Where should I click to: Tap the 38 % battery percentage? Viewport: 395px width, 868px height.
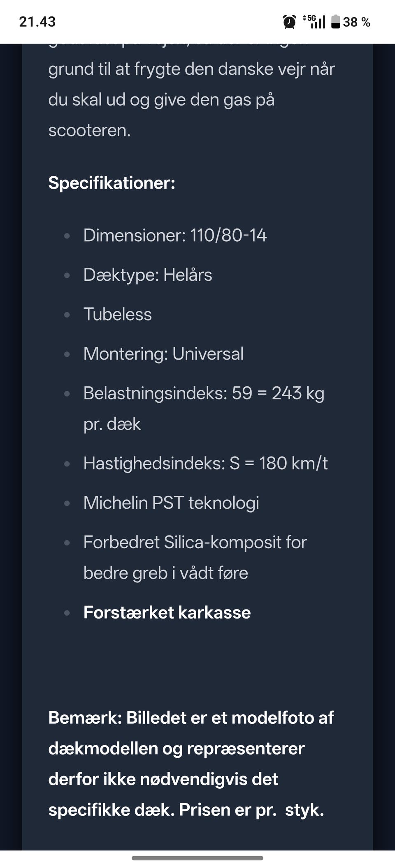click(356, 22)
